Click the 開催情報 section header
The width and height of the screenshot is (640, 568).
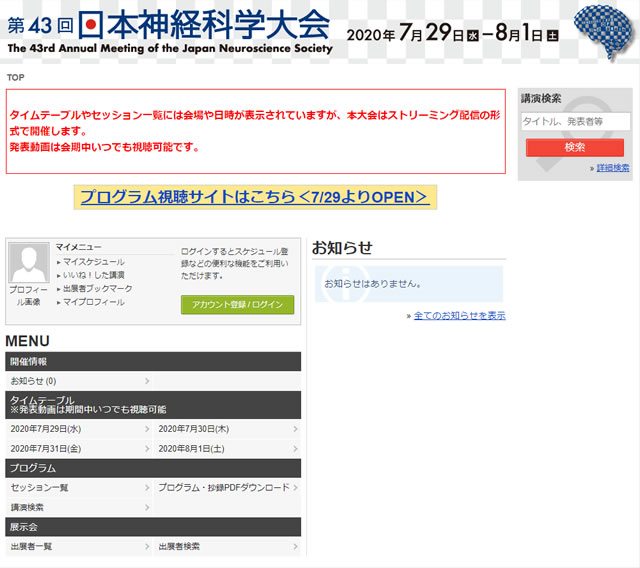[153, 362]
